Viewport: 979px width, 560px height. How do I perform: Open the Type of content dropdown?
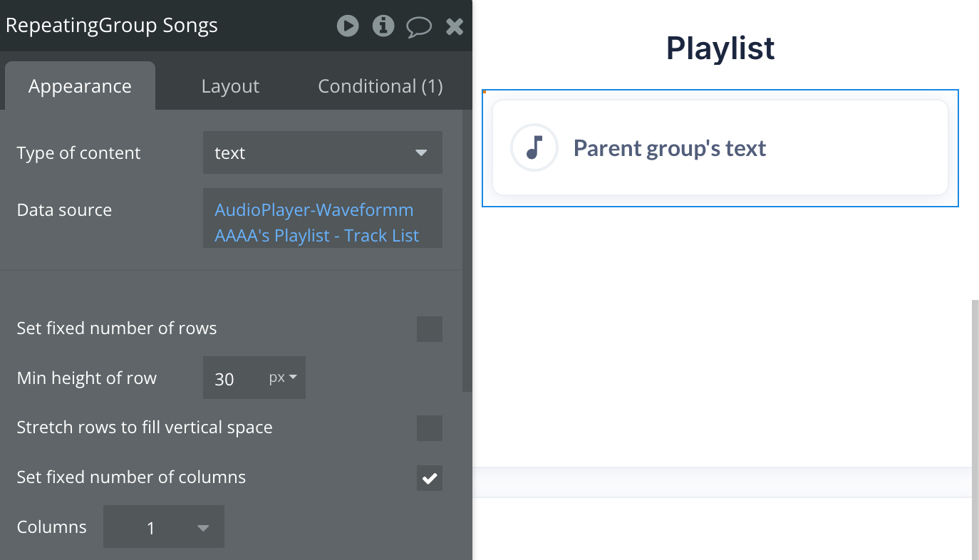323,153
